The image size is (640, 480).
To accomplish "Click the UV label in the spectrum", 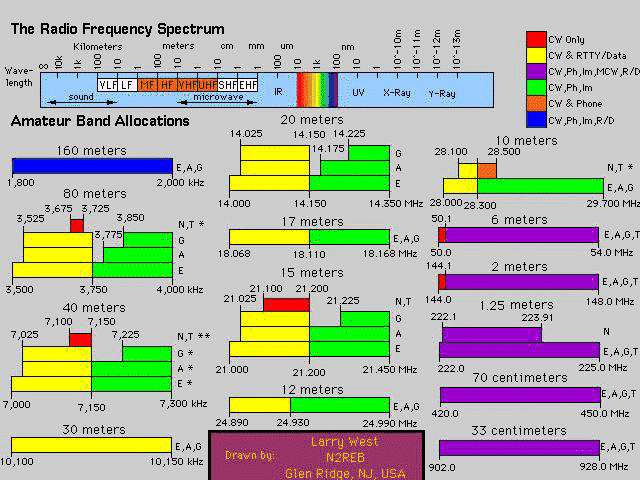I will click(x=358, y=93).
